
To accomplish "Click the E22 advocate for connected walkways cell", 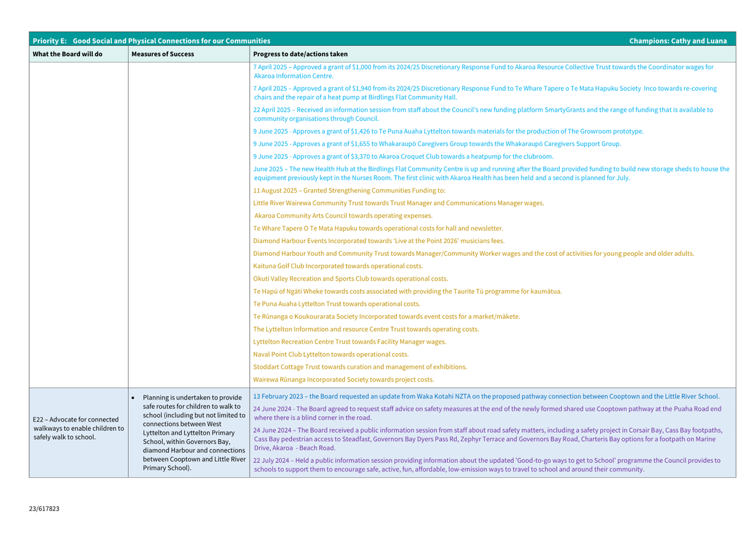I will point(78,428).
